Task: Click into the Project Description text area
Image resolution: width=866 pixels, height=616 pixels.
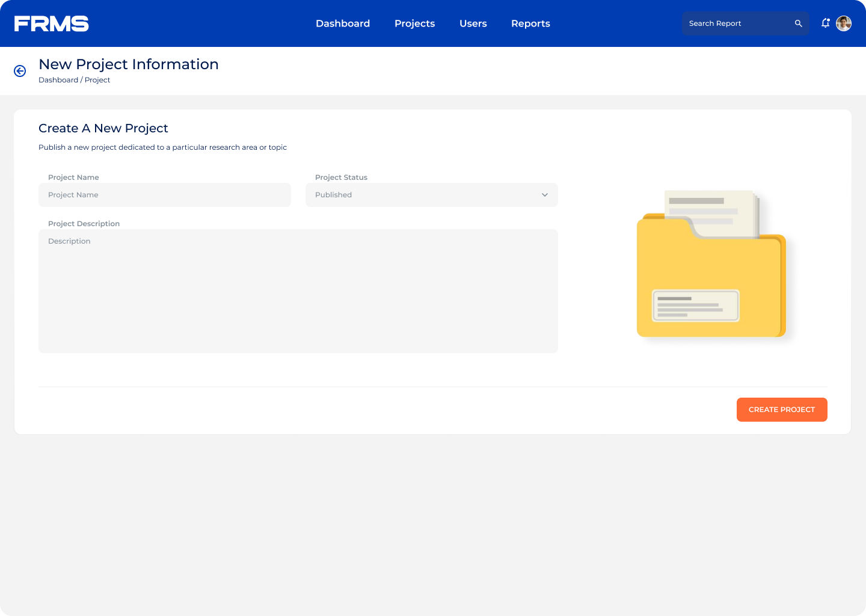Action: click(298, 291)
